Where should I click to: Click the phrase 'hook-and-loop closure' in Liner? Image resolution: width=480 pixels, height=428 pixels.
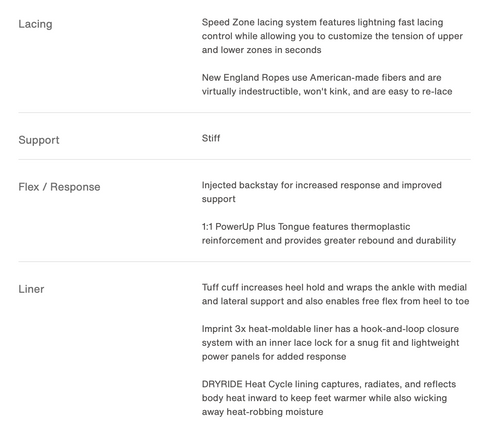[x=410, y=329]
